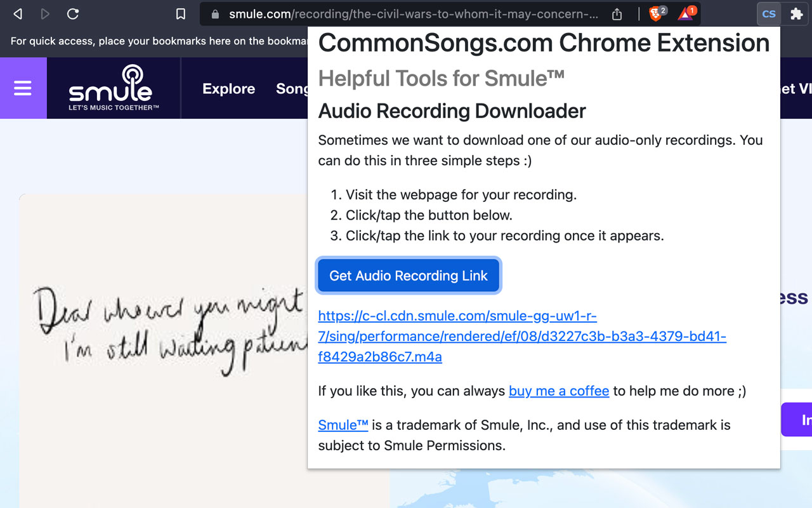The height and width of the screenshot is (508, 812).
Task: Open Brave Shields with the badge count 2
Action: 655,13
